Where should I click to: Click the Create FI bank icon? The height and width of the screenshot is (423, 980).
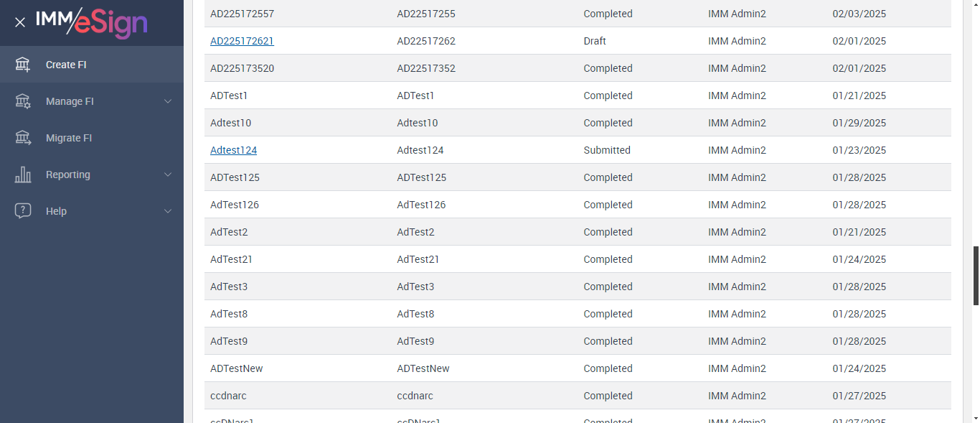23,65
